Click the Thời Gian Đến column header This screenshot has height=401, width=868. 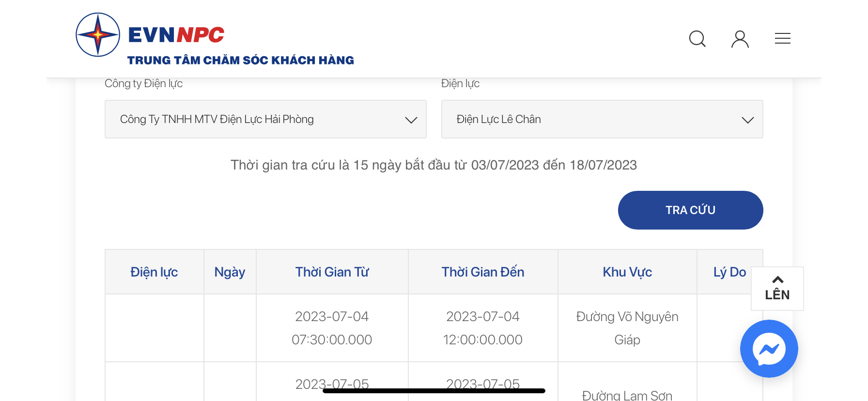point(483,272)
